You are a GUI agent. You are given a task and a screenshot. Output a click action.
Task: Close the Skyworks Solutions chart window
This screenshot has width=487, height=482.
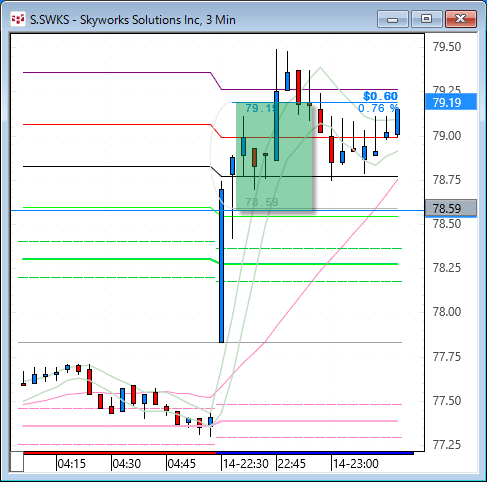click(x=461, y=19)
